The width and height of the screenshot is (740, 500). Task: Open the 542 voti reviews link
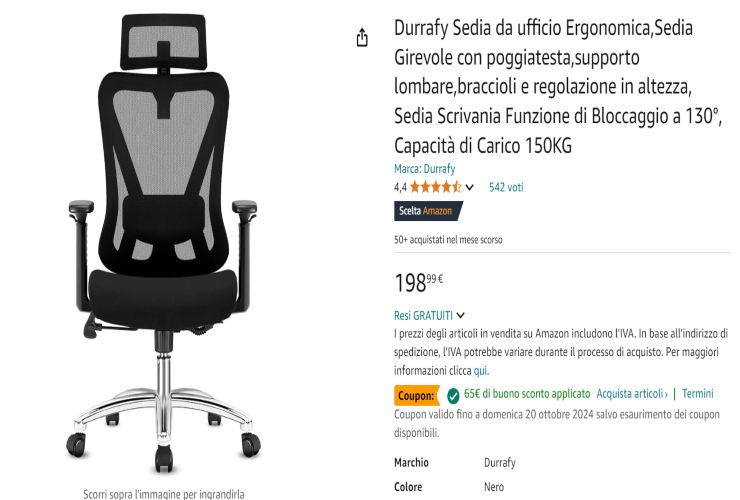506,187
